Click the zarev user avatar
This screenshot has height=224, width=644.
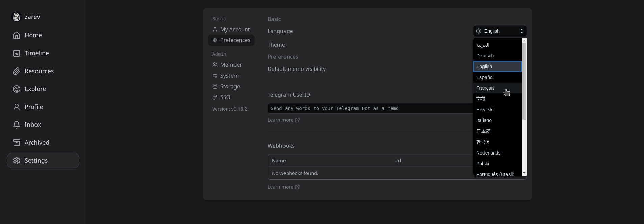17,17
